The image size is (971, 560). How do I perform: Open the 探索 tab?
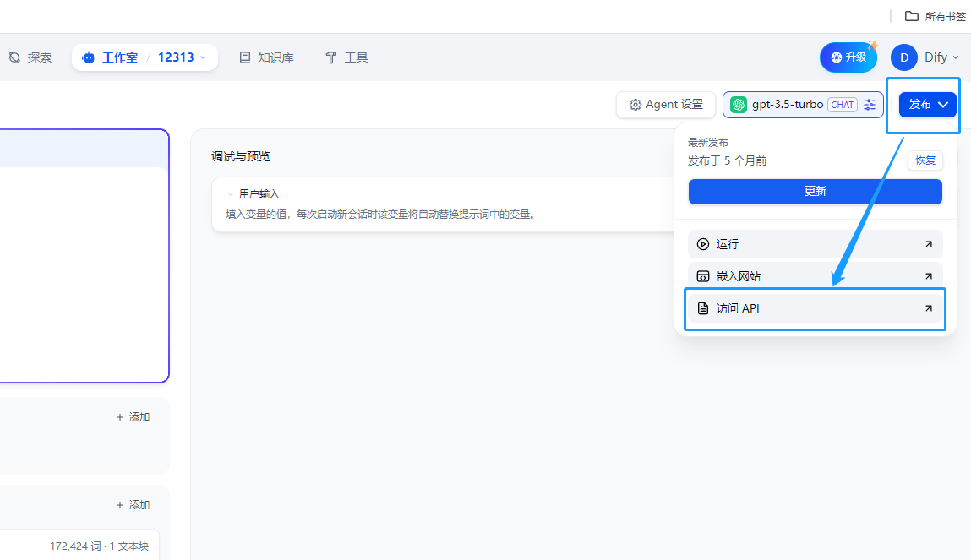click(30, 57)
